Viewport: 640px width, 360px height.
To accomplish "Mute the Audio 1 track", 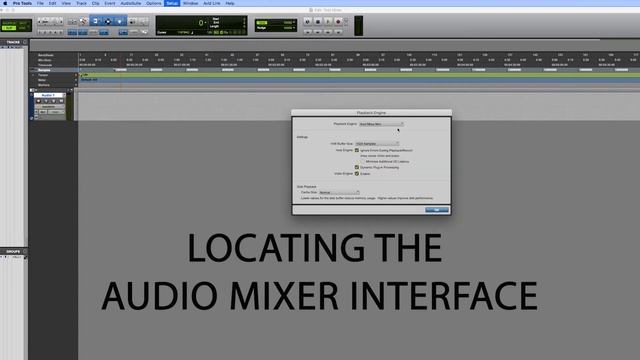I will (61, 101).
